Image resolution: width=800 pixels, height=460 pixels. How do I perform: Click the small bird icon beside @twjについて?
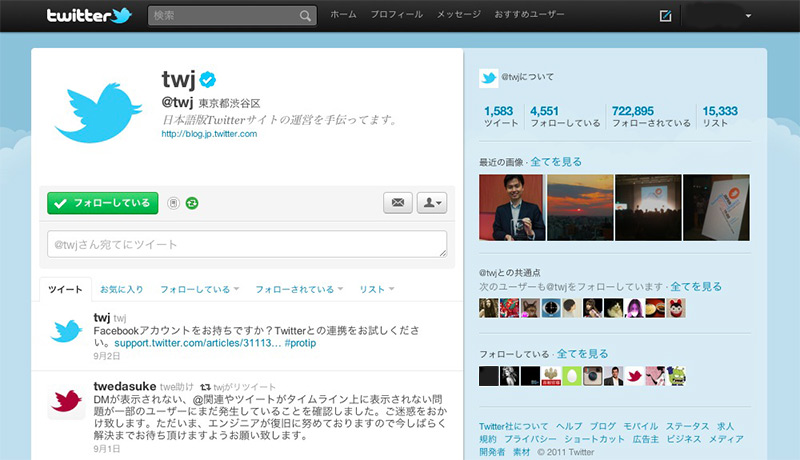tap(488, 78)
